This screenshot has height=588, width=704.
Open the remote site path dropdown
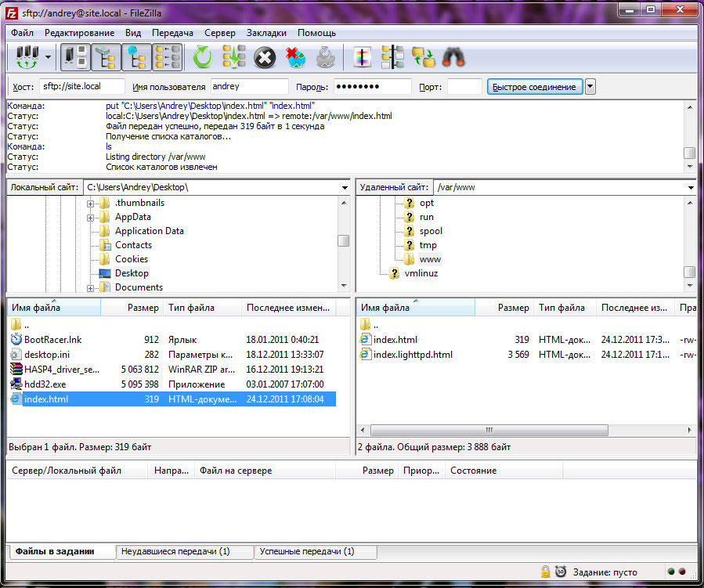690,188
